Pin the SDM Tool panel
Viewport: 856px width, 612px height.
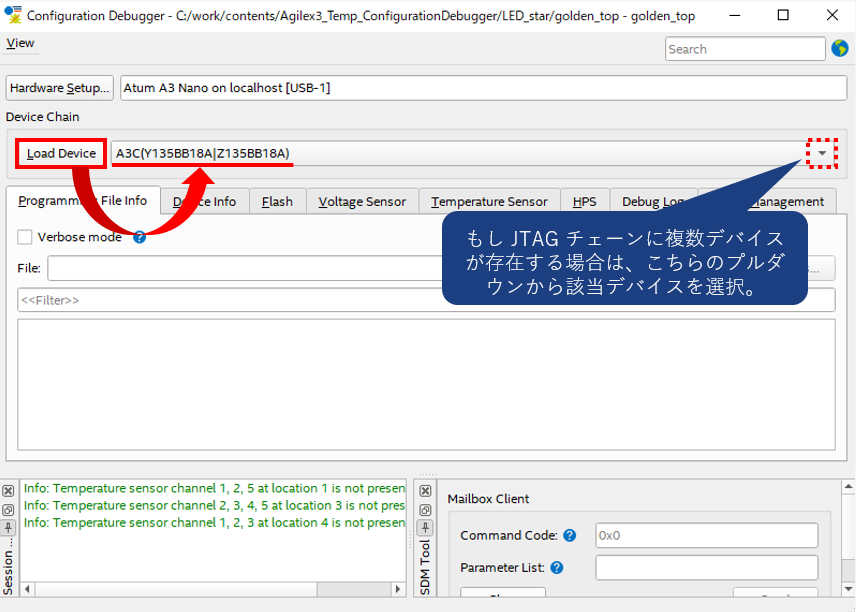(x=425, y=527)
